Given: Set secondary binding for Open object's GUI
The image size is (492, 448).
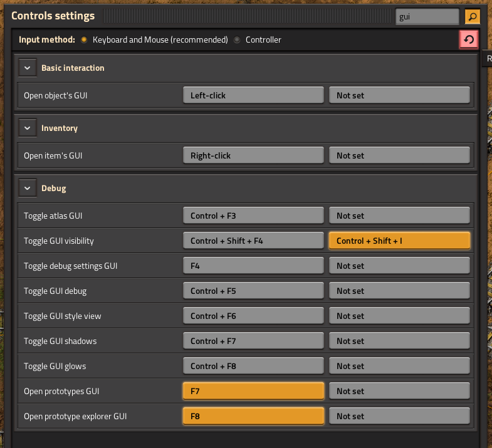Looking at the screenshot, I should coord(399,95).
